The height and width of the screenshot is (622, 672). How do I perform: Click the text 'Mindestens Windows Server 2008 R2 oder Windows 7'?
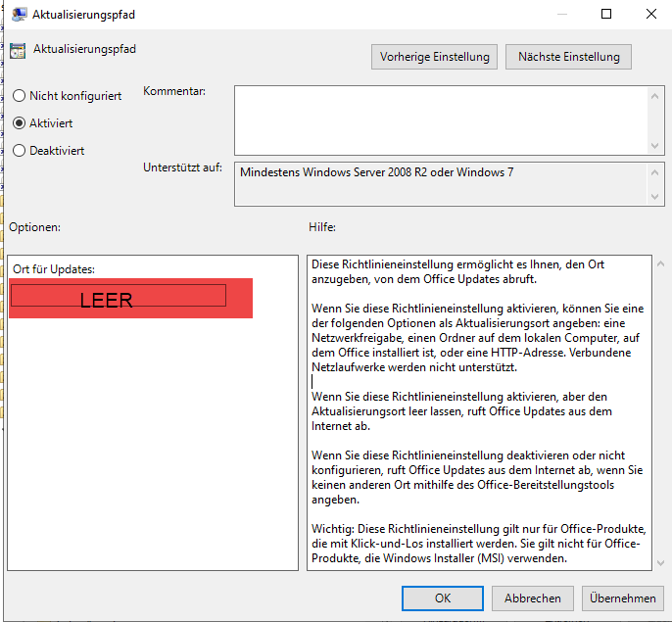click(377, 172)
